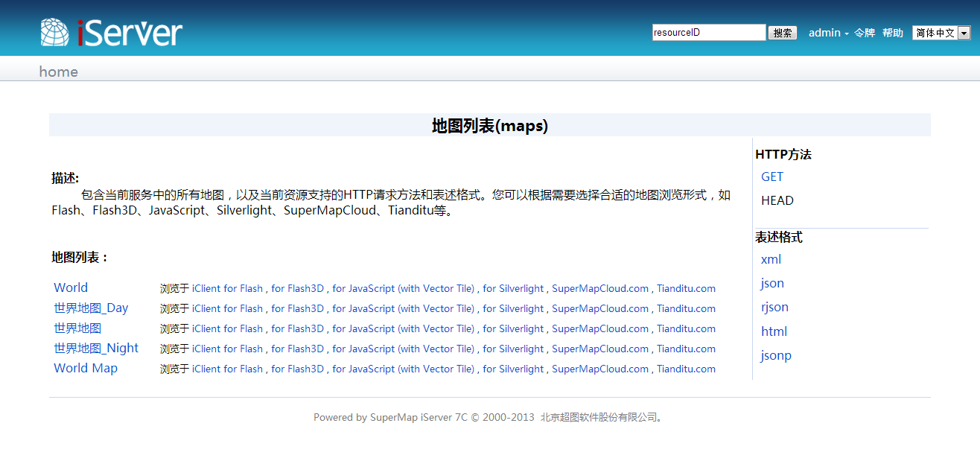This screenshot has width=980, height=461.
Task: Switch to rjson representation format
Action: point(774,307)
